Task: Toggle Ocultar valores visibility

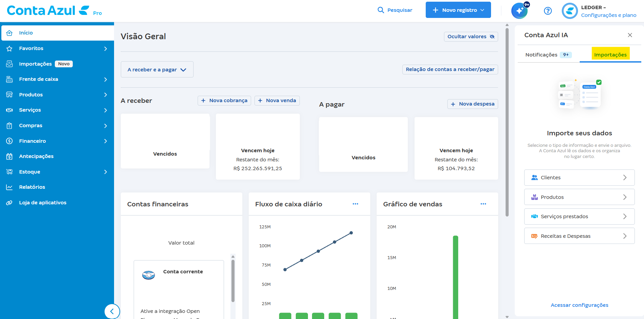Action: point(471,37)
